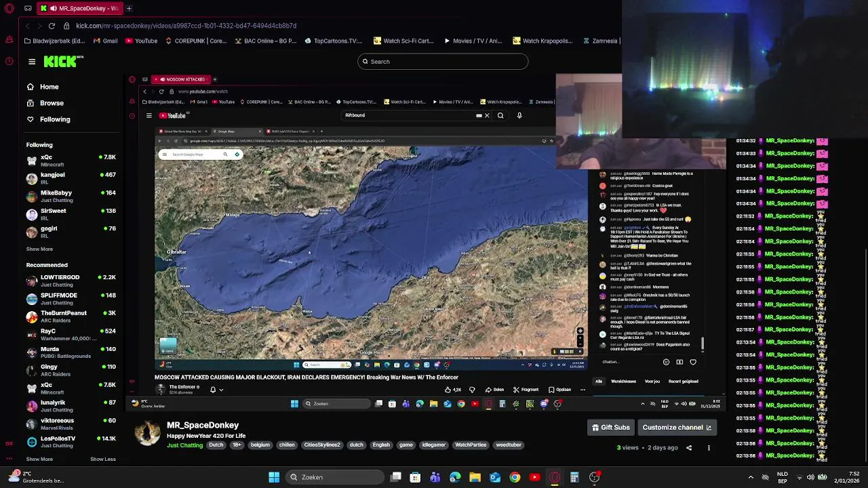Click TheBurntPeanut's avatar in Recommended

pos(32,317)
